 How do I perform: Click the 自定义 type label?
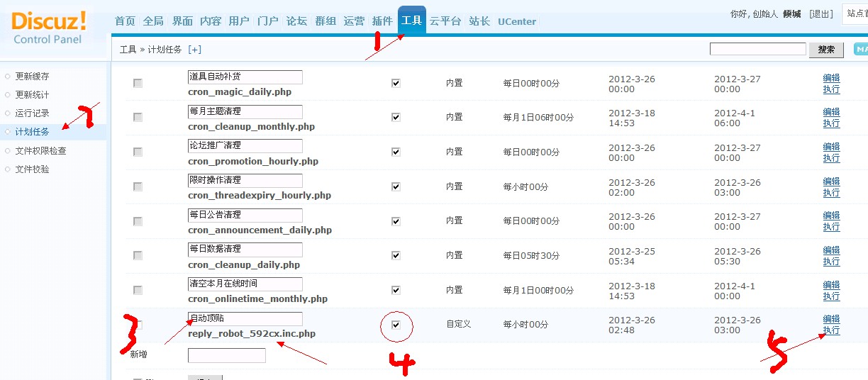click(458, 325)
